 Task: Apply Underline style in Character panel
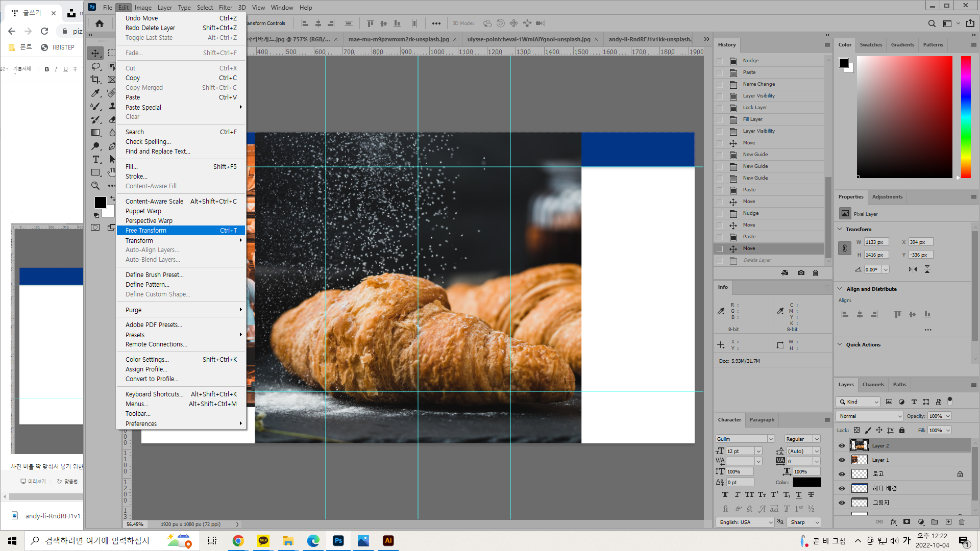coord(799,494)
